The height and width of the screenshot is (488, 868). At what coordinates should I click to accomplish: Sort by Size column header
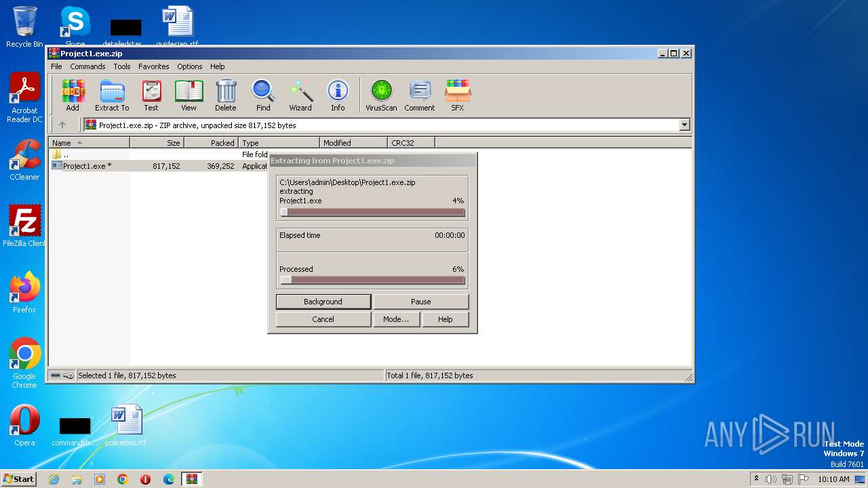157,142
